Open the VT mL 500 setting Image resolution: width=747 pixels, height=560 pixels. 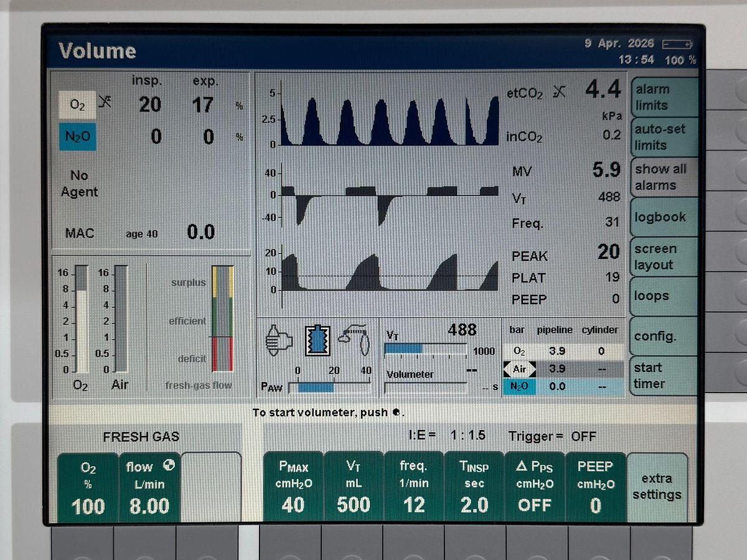tap(354, 487)
